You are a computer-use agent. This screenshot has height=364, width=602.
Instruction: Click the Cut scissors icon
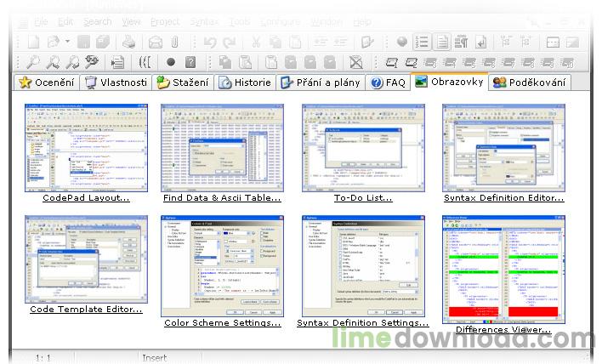[x=255, y=42]
